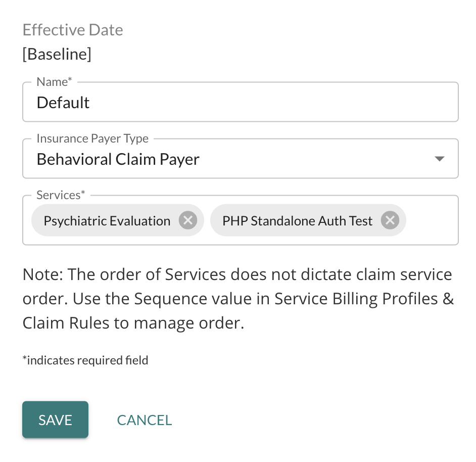Click the Name* field label
476x462 pixels.
54,82
